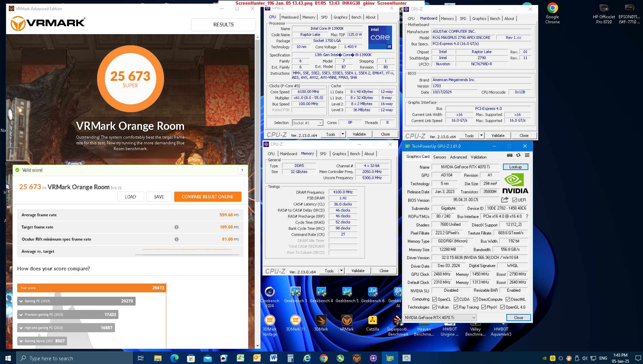Open Microsoft Edge from the taskbar
643x364 pixels.
(174, 358)
